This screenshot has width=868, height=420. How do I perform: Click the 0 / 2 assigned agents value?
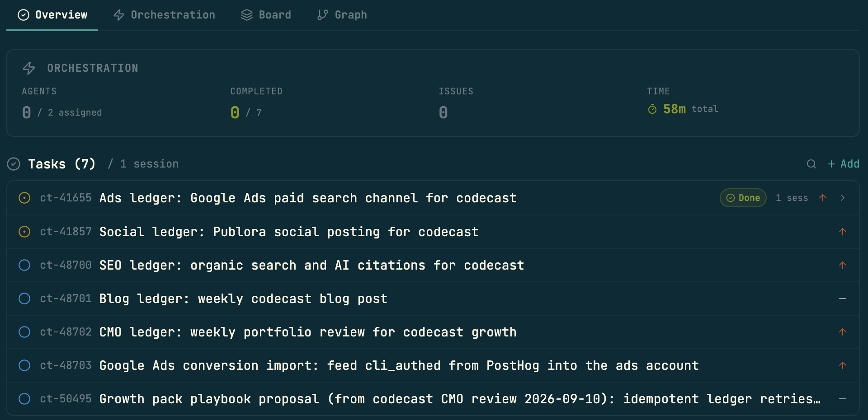tap(62, 112)
